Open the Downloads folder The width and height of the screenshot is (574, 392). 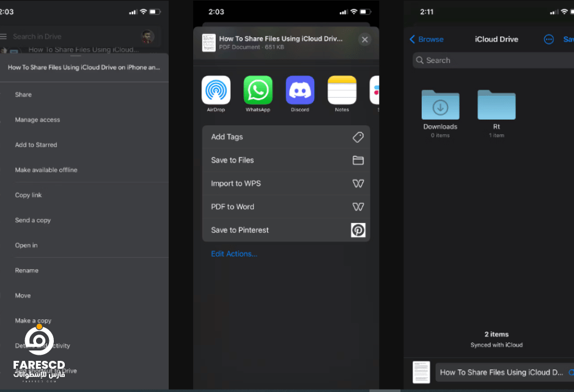pos(440,114)
